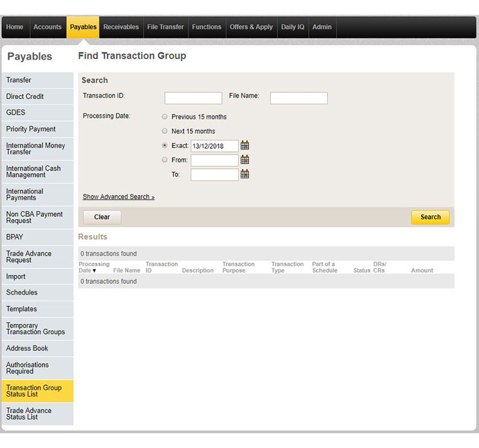Open calendar picker for From date
The height and width of the screenshot is (448, 479).
pos(245,160)
